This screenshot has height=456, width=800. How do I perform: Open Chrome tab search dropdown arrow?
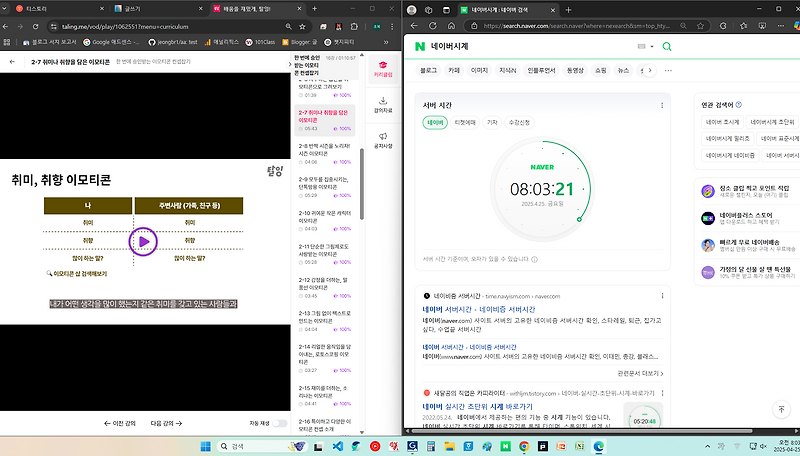(5, 9)
